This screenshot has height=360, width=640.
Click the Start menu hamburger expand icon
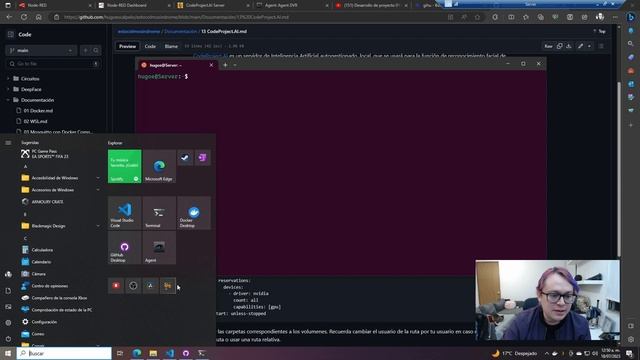pos(8,143)
